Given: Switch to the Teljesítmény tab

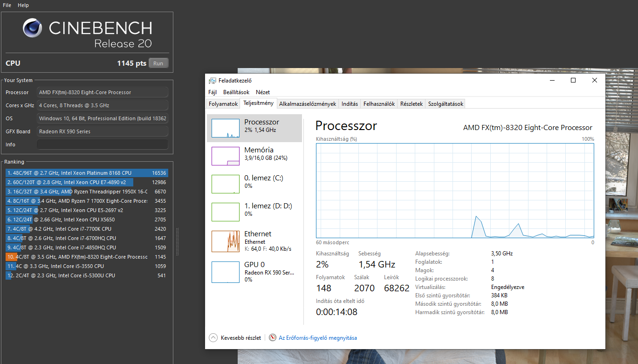Looking at the screenshot, I should (258, 103).
